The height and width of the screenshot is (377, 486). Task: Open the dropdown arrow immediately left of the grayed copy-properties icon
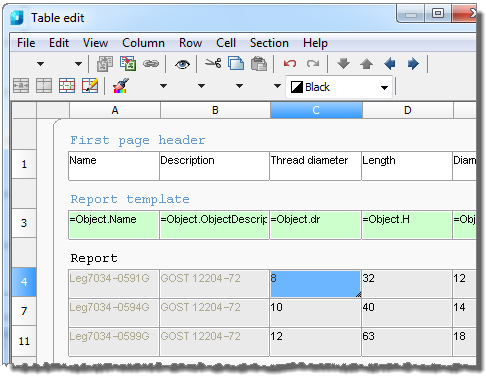tap(78, 64)
